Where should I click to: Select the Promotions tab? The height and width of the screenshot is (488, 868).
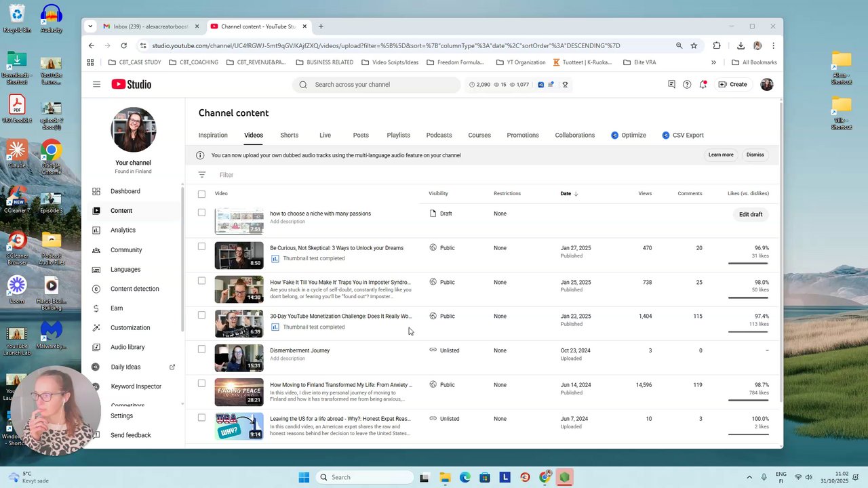(x=523, y=135)
